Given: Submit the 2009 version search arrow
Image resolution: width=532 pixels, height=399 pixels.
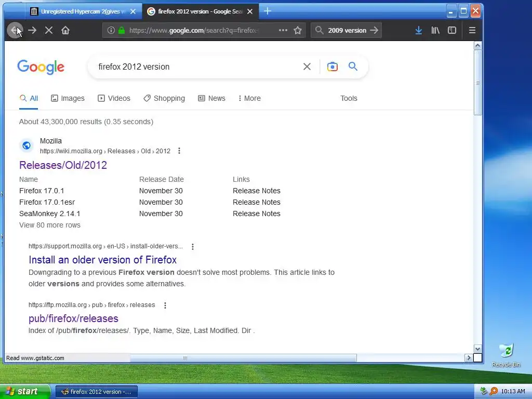Looking at the screenshot, I should [x=374, y=30].
